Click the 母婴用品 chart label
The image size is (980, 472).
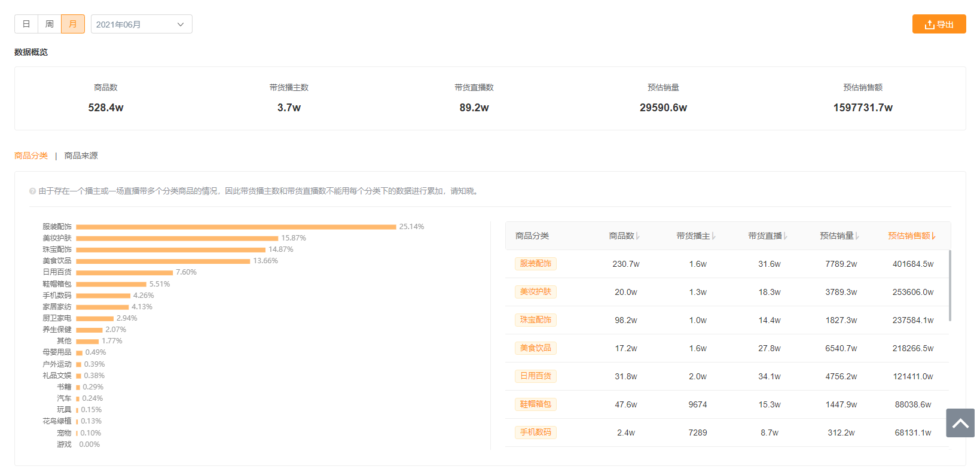57,352
